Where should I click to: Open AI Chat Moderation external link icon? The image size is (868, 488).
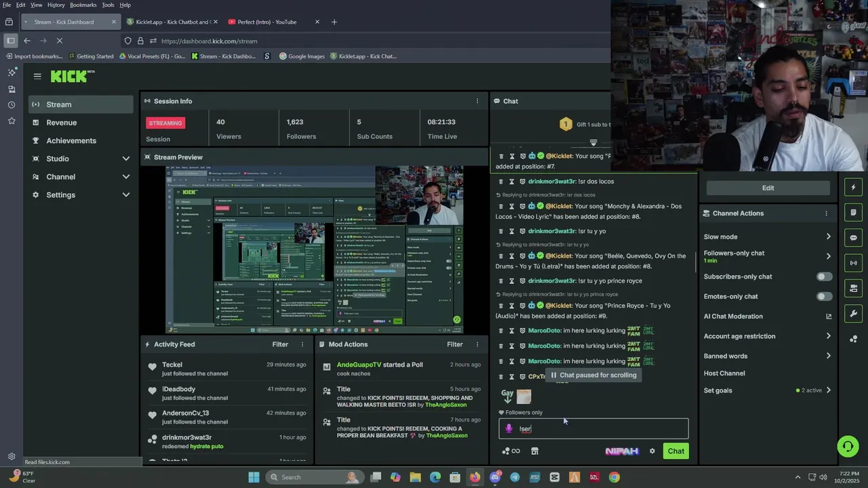click(828, 317)
